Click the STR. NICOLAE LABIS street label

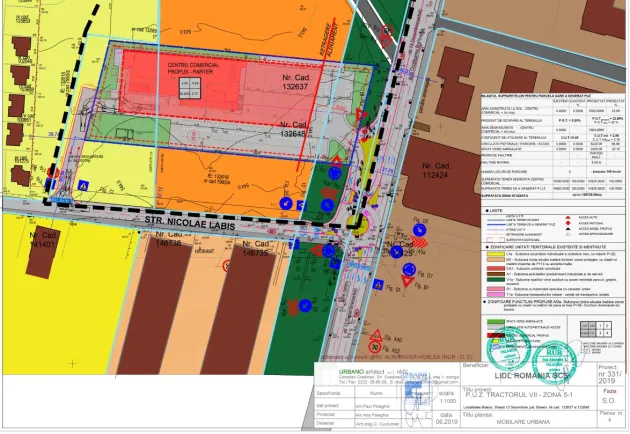coord(190,223)
